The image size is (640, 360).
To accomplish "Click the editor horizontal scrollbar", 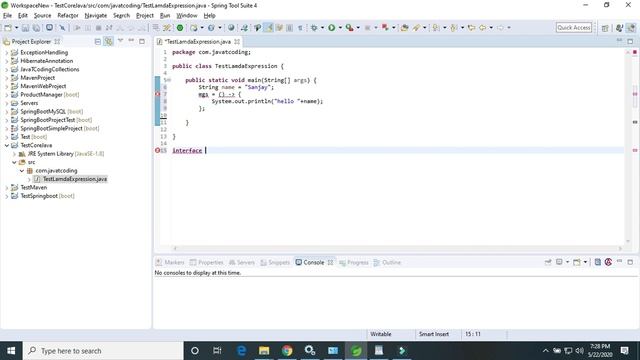I will click(x=398, y=248).
